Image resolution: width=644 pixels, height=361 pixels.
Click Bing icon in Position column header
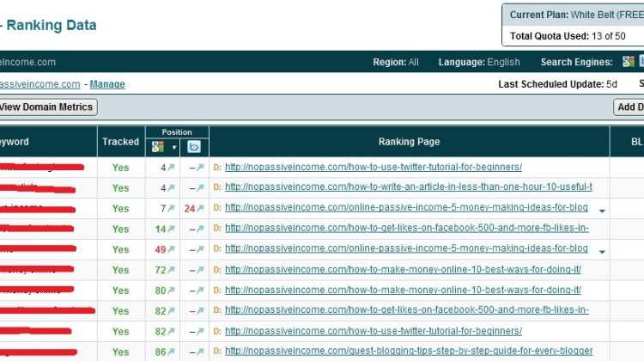[x=194, y=147]
